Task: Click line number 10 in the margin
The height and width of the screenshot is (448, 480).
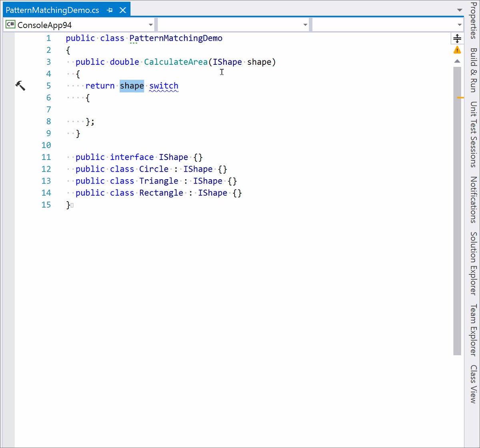Action: [x=46, y=145]
